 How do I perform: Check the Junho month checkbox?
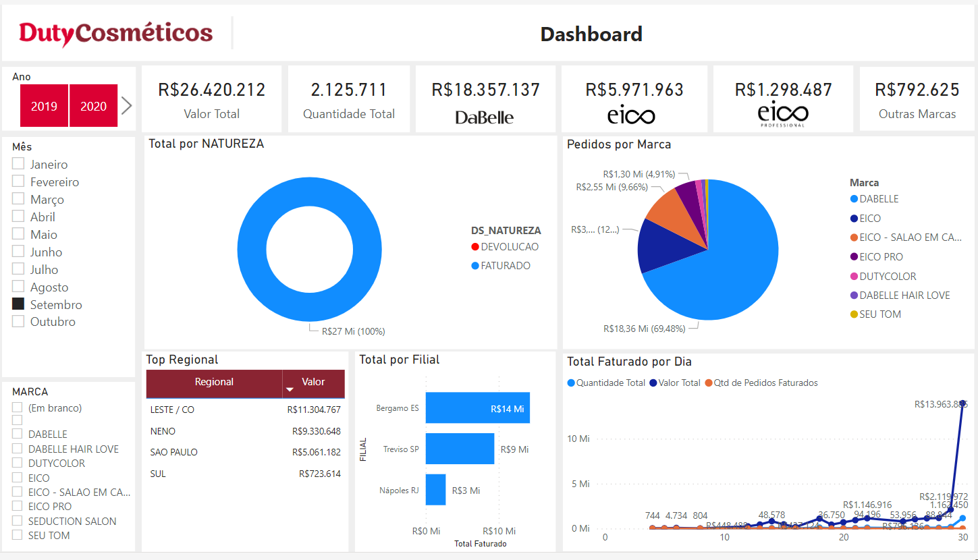(x=18, y=252)
